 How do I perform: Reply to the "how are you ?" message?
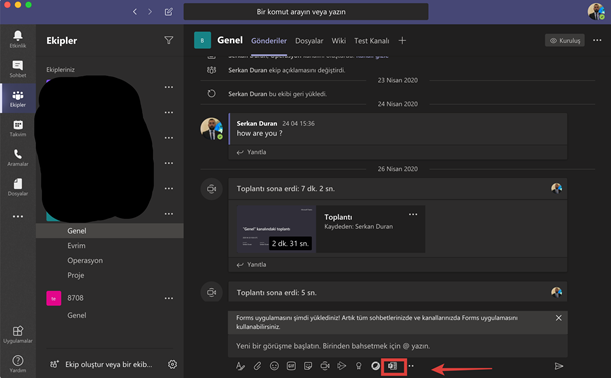pos(252,152)
